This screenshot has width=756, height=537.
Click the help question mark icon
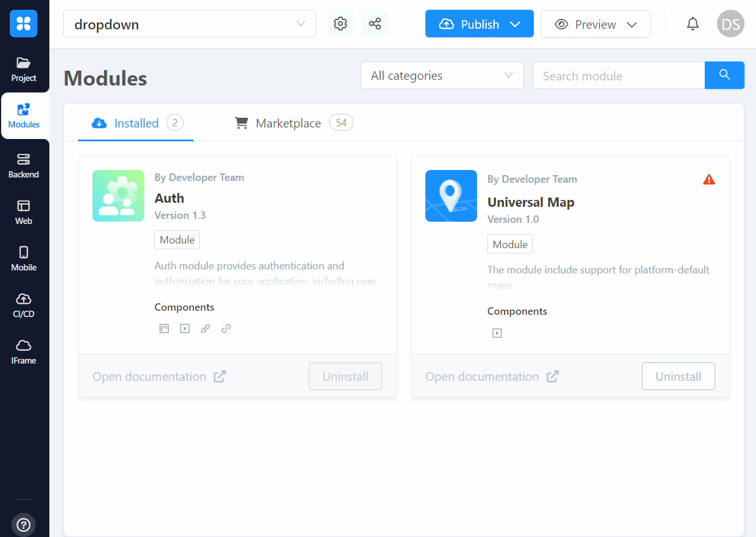(x=24, y=524)
